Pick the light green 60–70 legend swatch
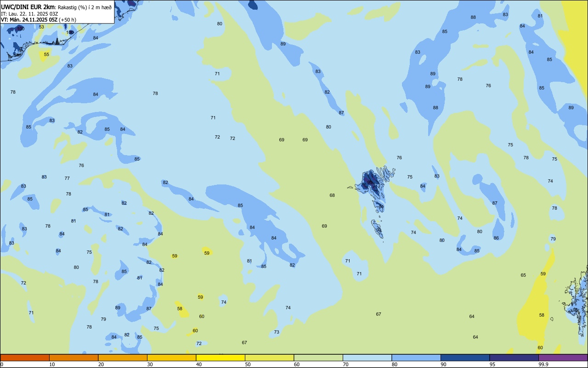This screenshot has height=368, width=588. (318, 357)
